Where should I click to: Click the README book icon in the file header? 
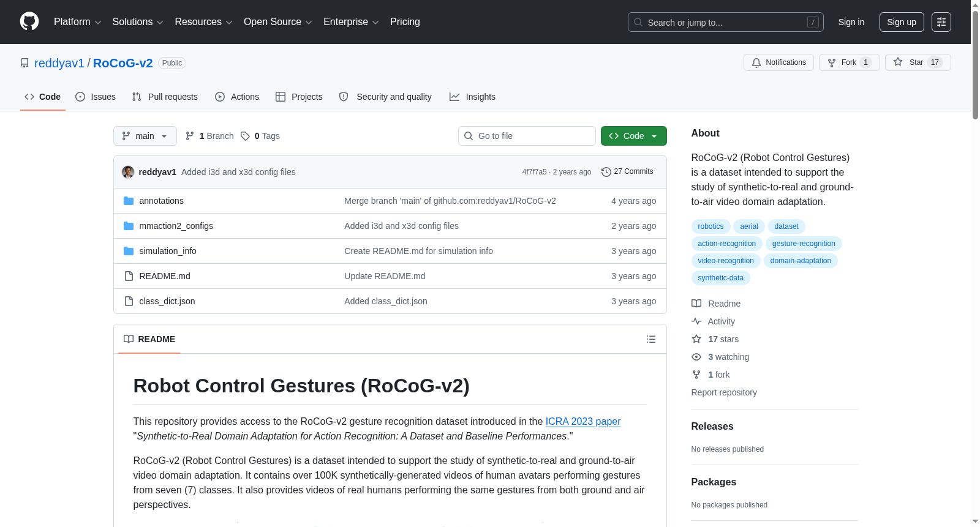tap(129, 339)
